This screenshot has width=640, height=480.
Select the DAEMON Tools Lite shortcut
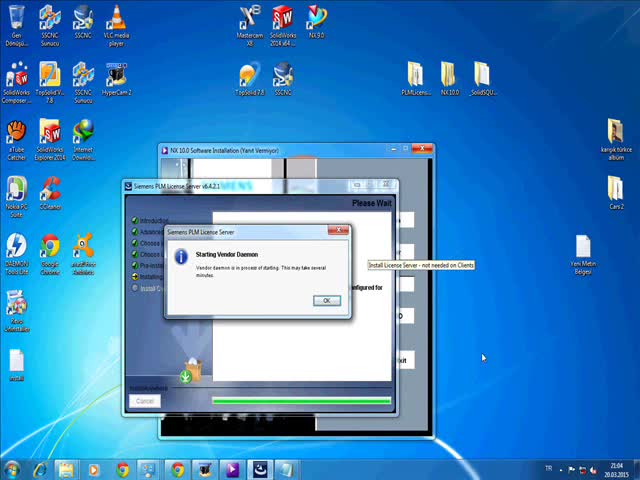pyautogui.click(x=16, y=254)
